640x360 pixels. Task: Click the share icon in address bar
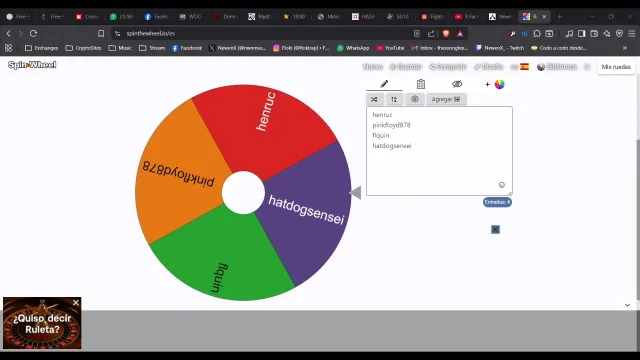[x=431, y=33]
